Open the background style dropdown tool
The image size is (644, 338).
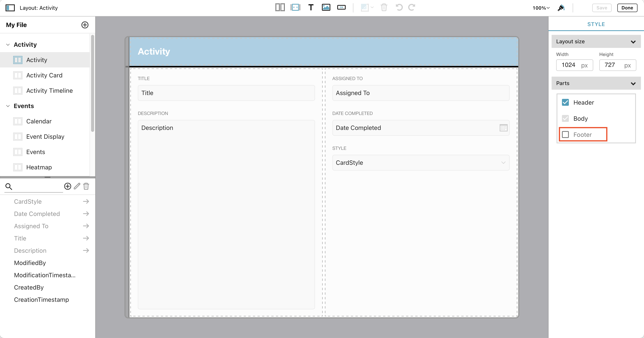pyautogui.click(x=367, y=7)
